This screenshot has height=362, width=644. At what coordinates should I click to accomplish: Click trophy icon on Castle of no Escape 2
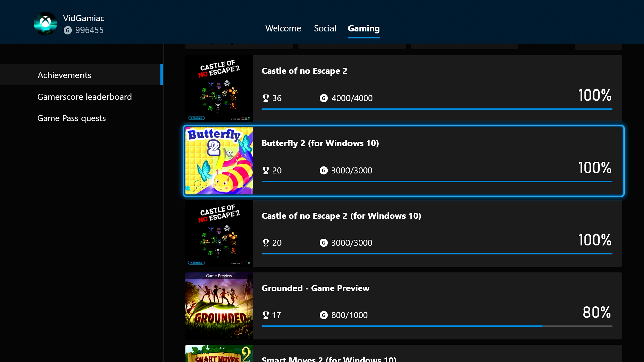coord(266,98)
